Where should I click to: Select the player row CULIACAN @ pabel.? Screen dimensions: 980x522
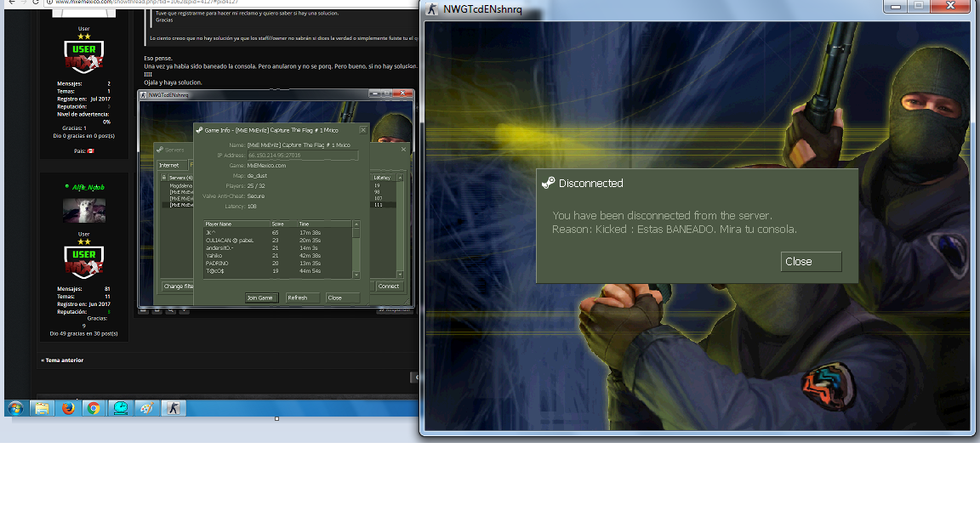point(277,241)
